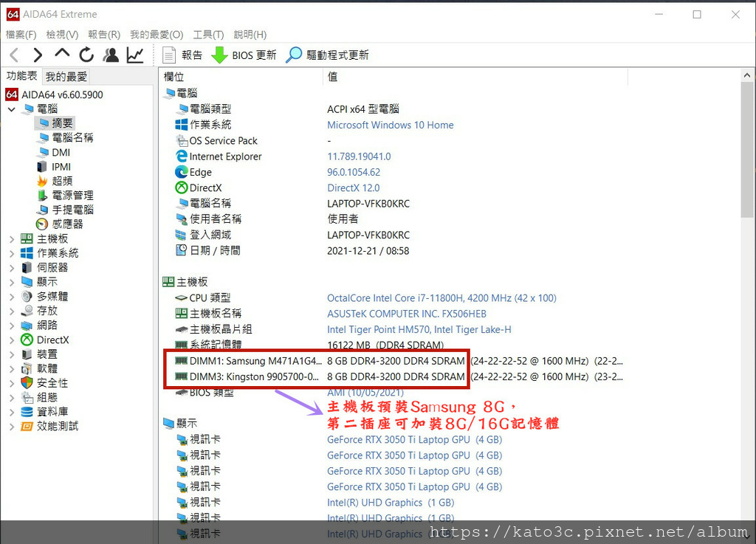This screenshot has width=756, height=544.
Task: Select the LAPTOP-VFKB0KRC 電腦名稱 value
Action: coord(368,204)
